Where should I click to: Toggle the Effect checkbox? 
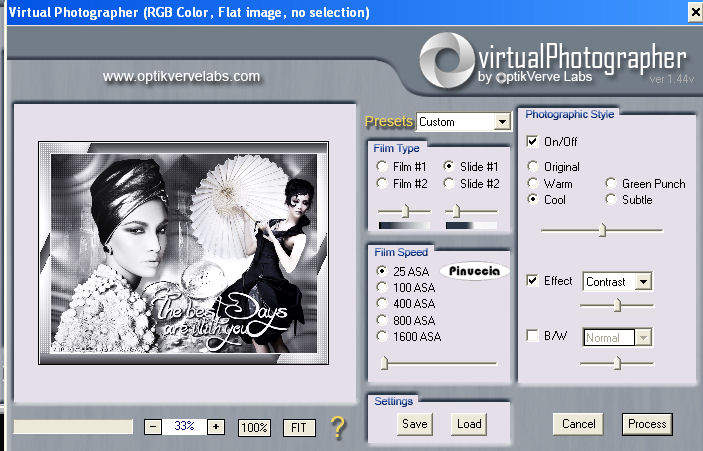tap(532, 281)
